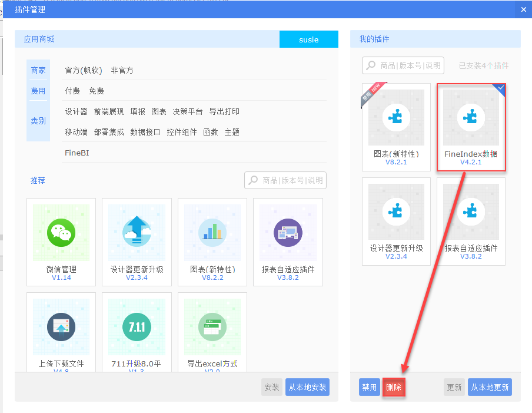Pick the 711升级8.0平 plugin icon
Viewport: 532px width, 413px height.
pos(137,327)
